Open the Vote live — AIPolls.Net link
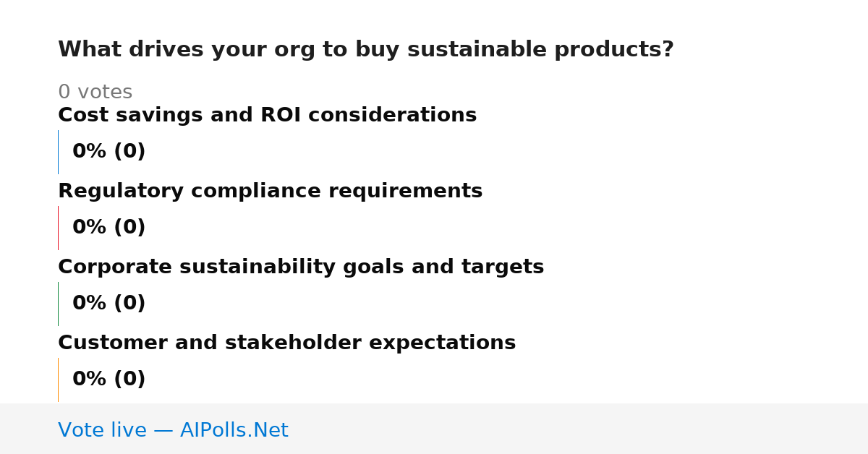This screenshot has height=454, width=868. pyautogui.click(x=173, y=430)
